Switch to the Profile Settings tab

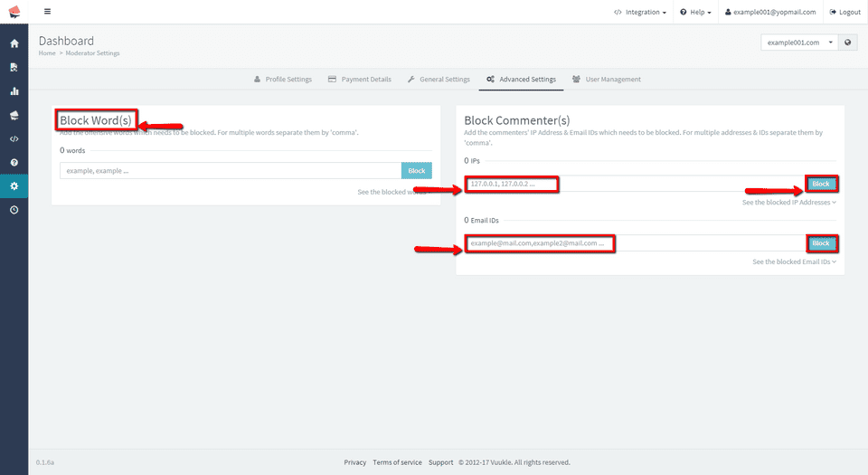pos(282,80)
